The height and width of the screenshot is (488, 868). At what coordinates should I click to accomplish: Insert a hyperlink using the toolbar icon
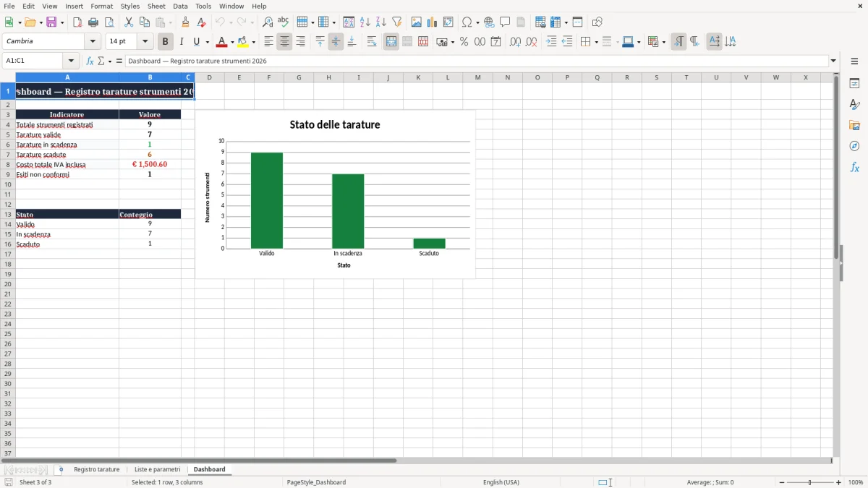(x=489, y=22)
